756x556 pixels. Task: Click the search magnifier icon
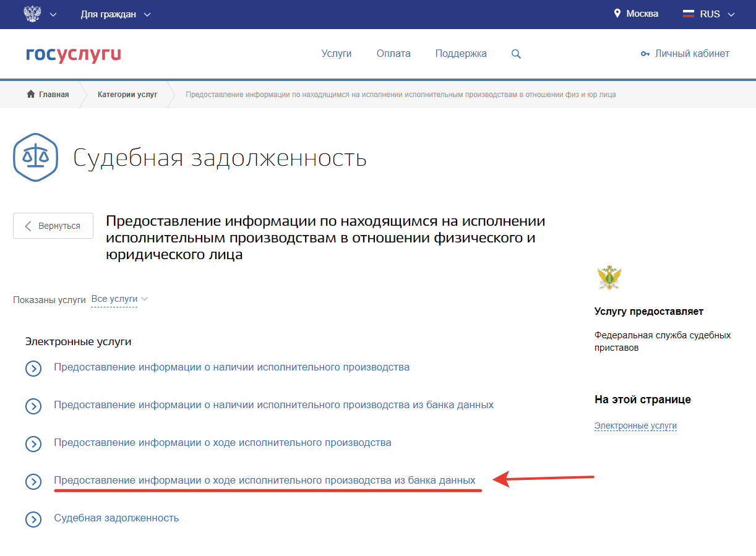[x=516, y=54]
